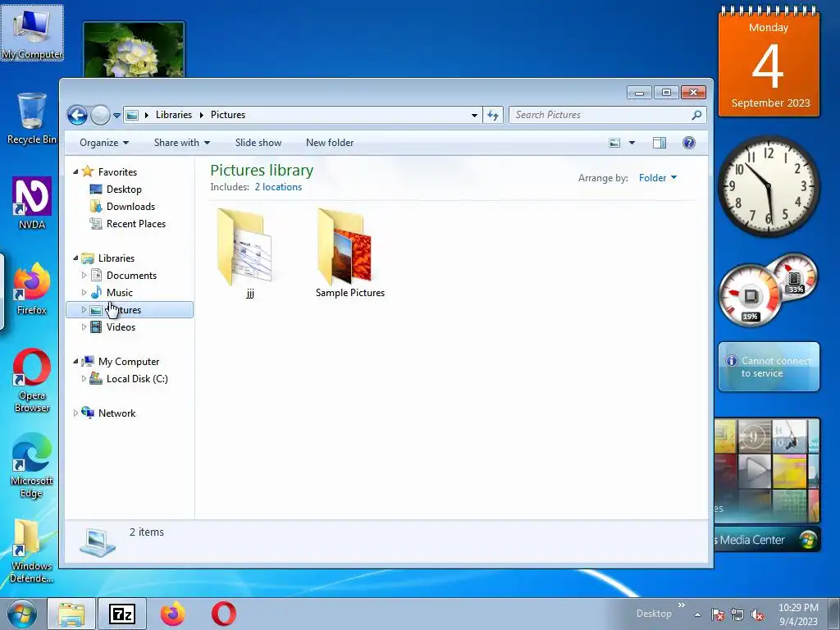Viewport: 840px width, 630px height.
Task: Select the Sample Pictures folder
Action: (x=349, y=253)
